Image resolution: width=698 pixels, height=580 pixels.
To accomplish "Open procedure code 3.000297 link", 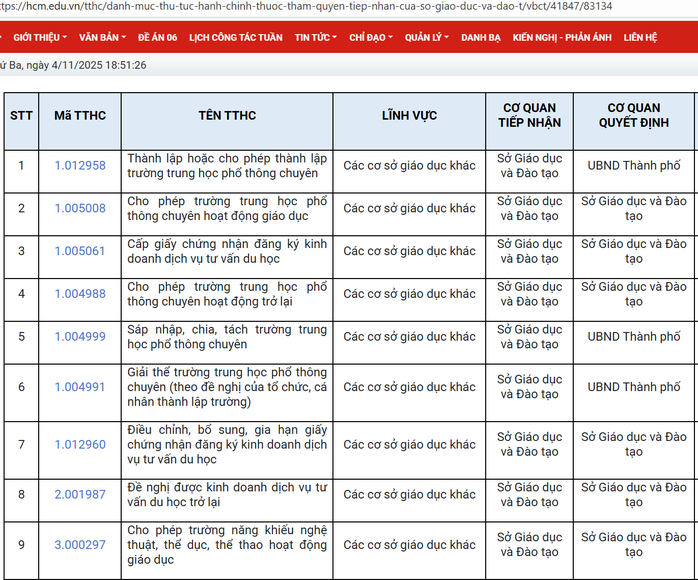I will tap(80, 545).
